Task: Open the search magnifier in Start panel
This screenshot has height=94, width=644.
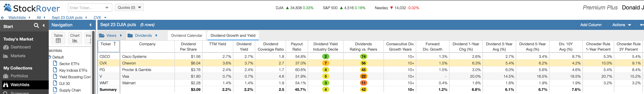Action: pyautogui.click(x=36, y=25)
